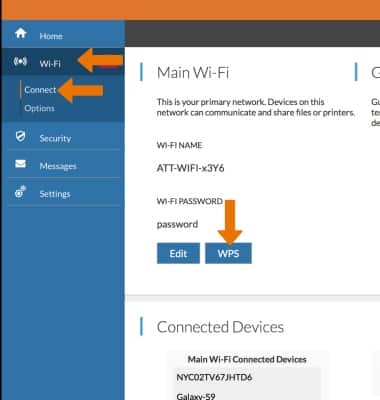Open the Settings section label
The width and height of the screenshot is (380, 400).
click(x=55, y=194)
